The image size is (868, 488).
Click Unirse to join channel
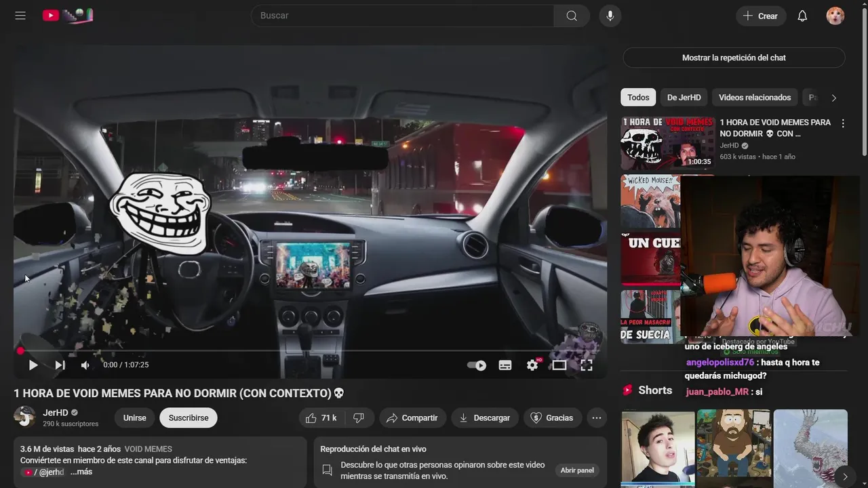pyautogui.click(x=134, y=418)
